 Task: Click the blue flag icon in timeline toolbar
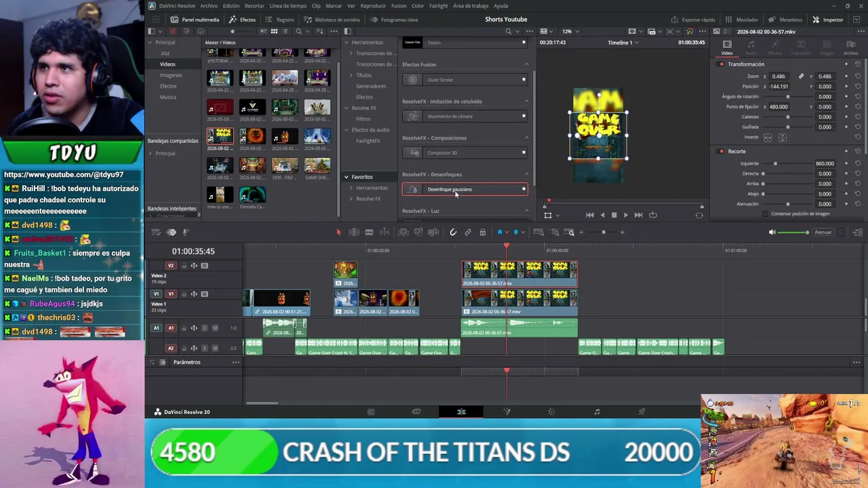point(500,232)
